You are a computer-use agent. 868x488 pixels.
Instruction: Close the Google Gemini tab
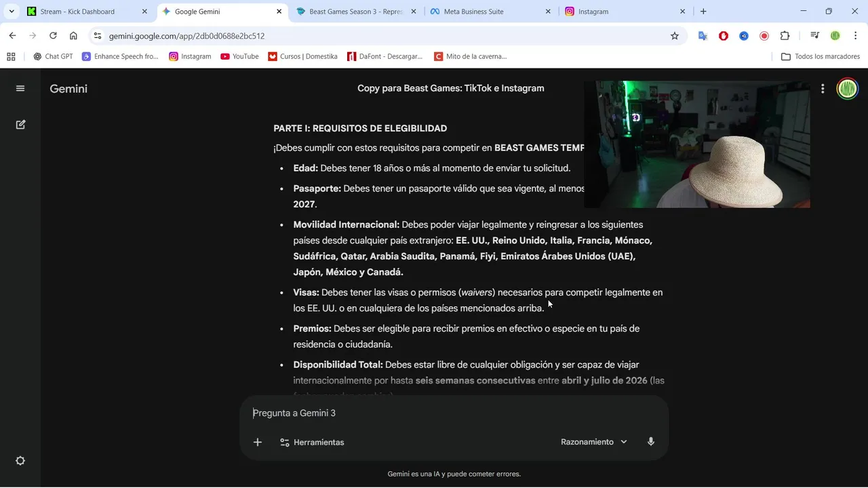click(279, 12)
